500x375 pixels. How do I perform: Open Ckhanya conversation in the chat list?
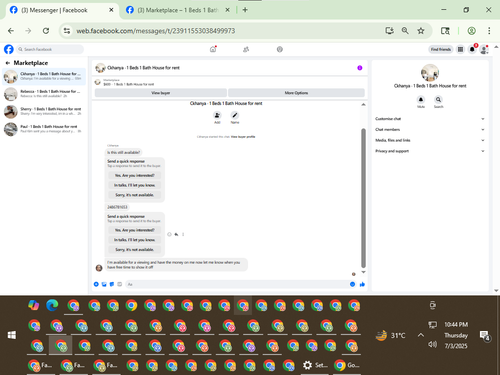tap(44, 76)
